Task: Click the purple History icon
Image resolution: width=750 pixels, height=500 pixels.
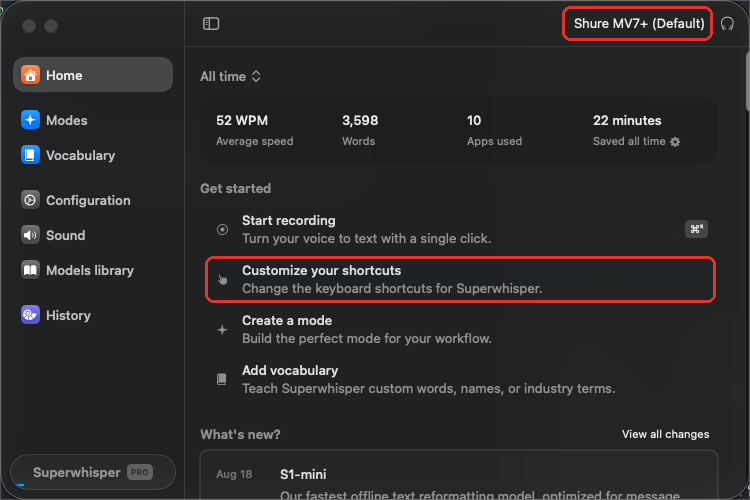Action: click(x=30, y=315)
